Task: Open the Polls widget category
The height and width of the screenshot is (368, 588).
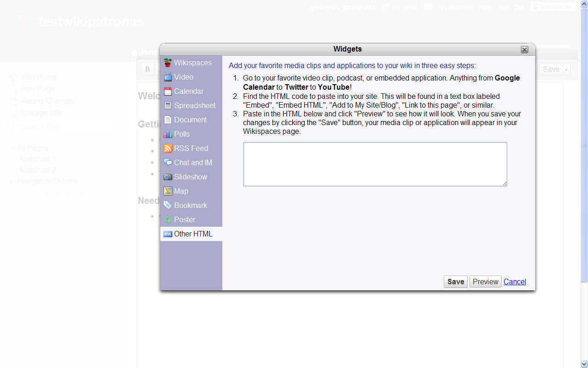Action: click(x=191, y=134)
